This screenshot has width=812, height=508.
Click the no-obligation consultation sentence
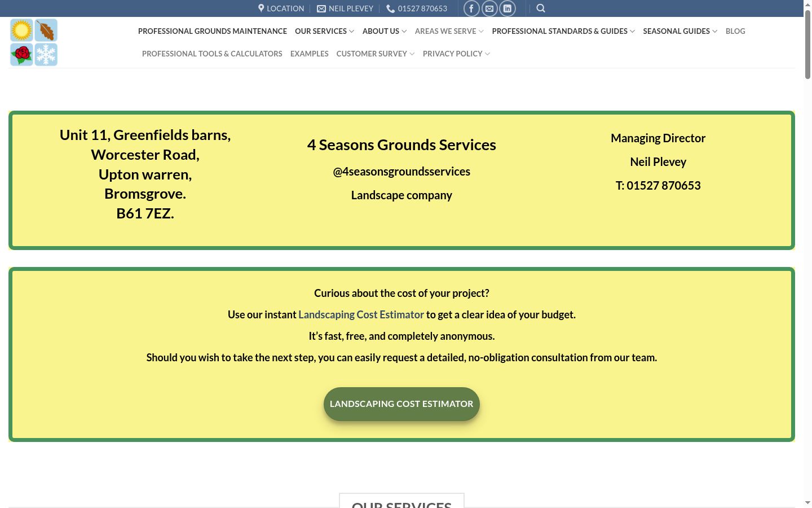(x=401, y=357)
